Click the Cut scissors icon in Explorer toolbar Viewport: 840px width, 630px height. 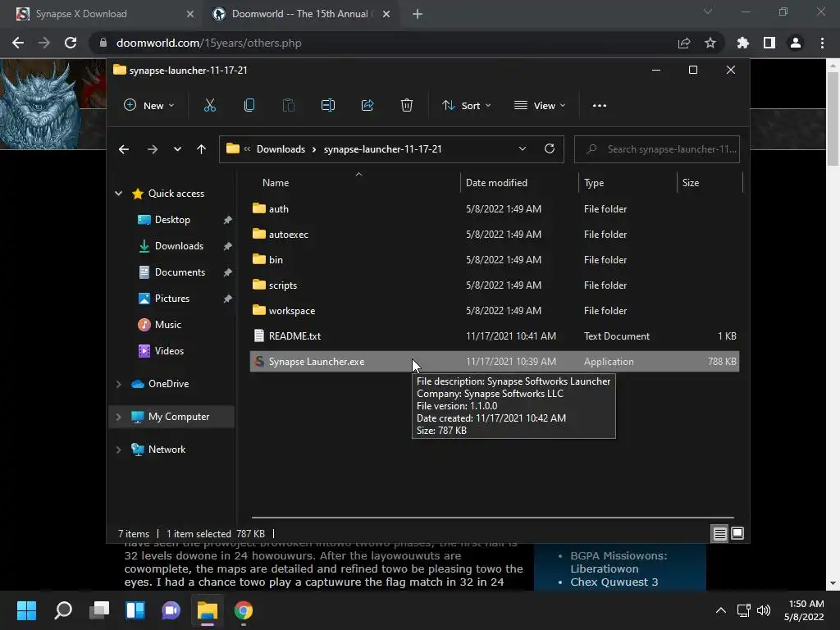pos(210,106)
